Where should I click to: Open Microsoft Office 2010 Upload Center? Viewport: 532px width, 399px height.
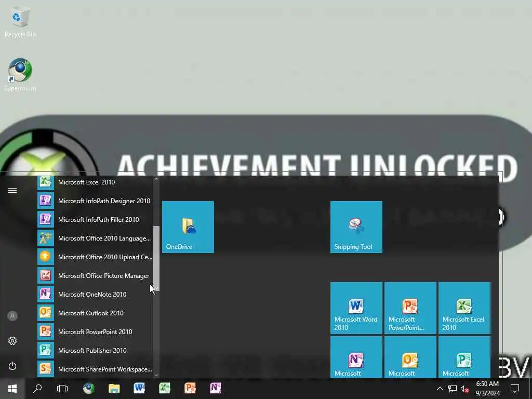(x=95, y=257)
